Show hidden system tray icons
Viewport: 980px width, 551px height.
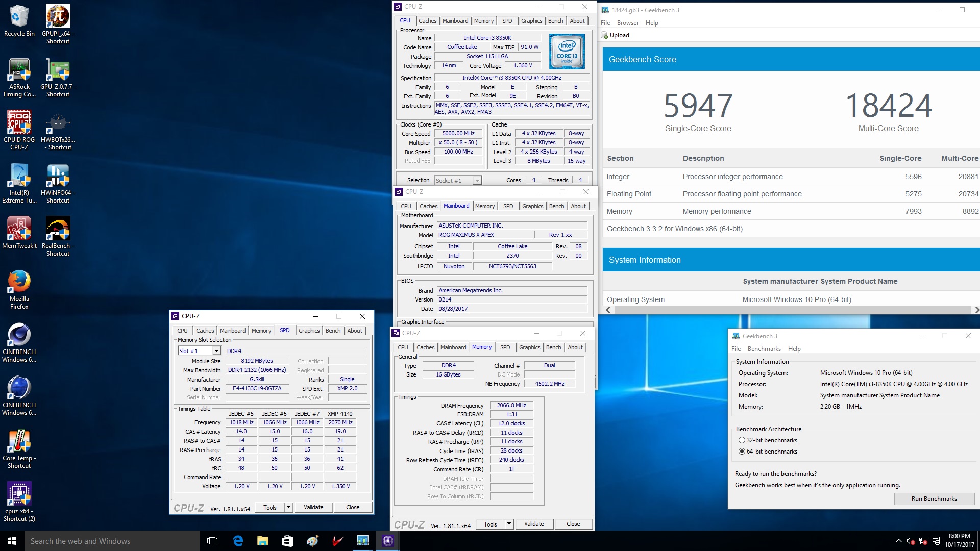pos(898,541)
